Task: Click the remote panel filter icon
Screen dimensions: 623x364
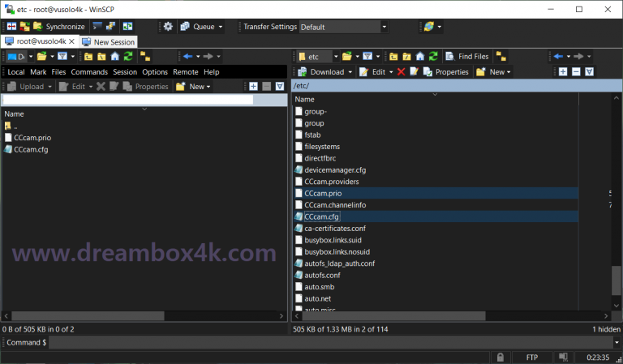Action: [367, 57]
